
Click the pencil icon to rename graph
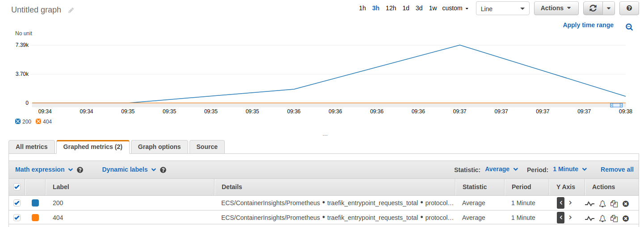coord(71,10)
